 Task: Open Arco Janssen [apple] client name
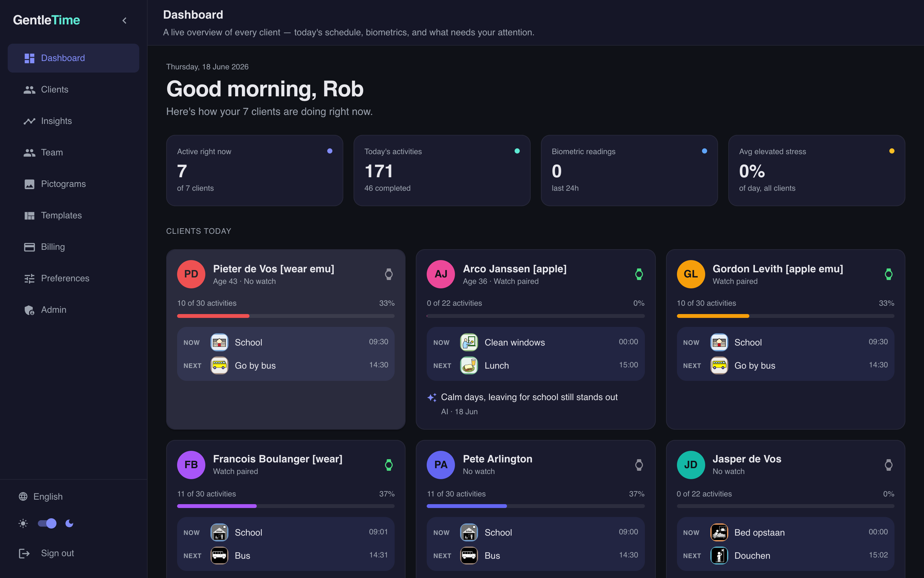pyautogui.click(x=515, y=269)
